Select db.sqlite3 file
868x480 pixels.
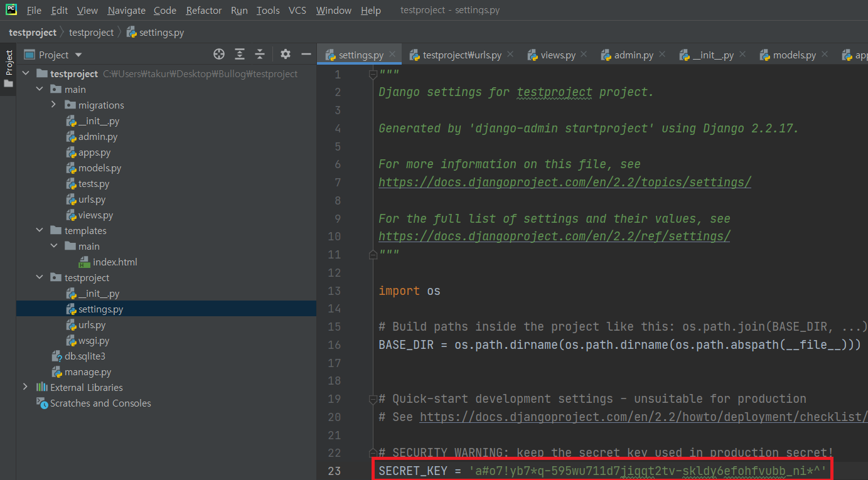[78, 356]
